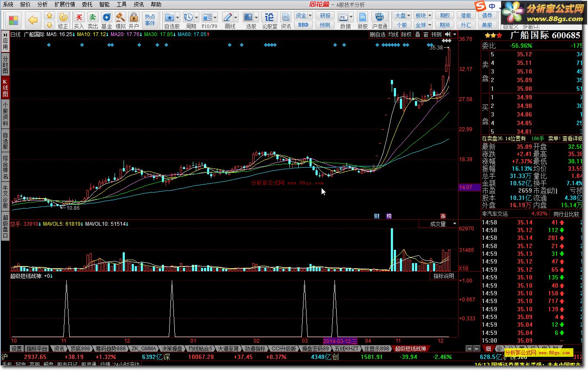Open the 资金 dropdown

(x=303, y=16)
